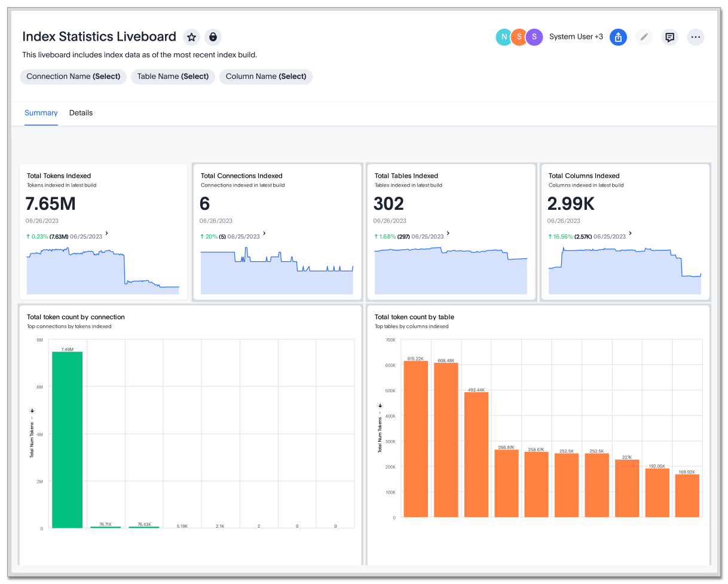
Task: Switch to the Details tab
Action: [x=81, y=113]
